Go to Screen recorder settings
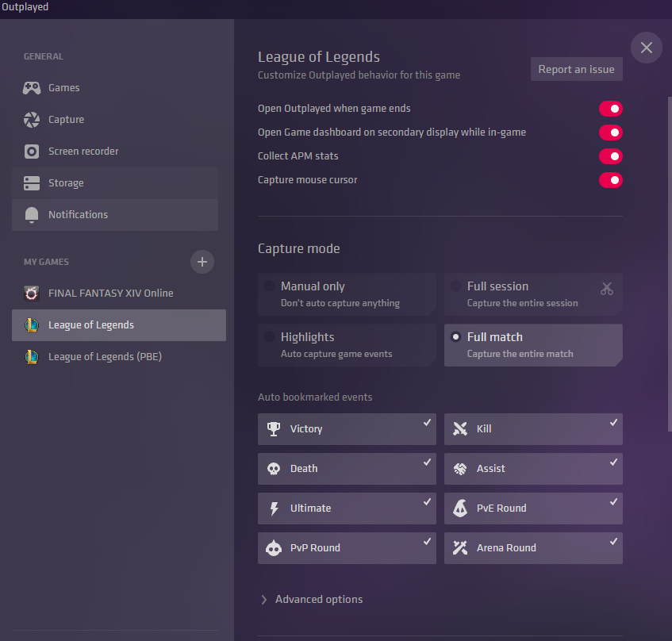Screen dimensions: 672x641 click(115, 152)
